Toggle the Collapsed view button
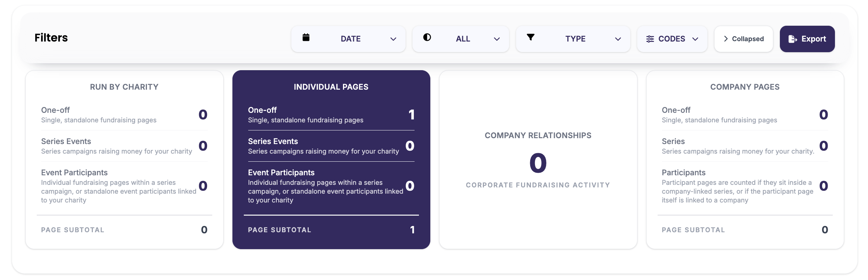This screenshot has height=280, width=868. (744, 39)
